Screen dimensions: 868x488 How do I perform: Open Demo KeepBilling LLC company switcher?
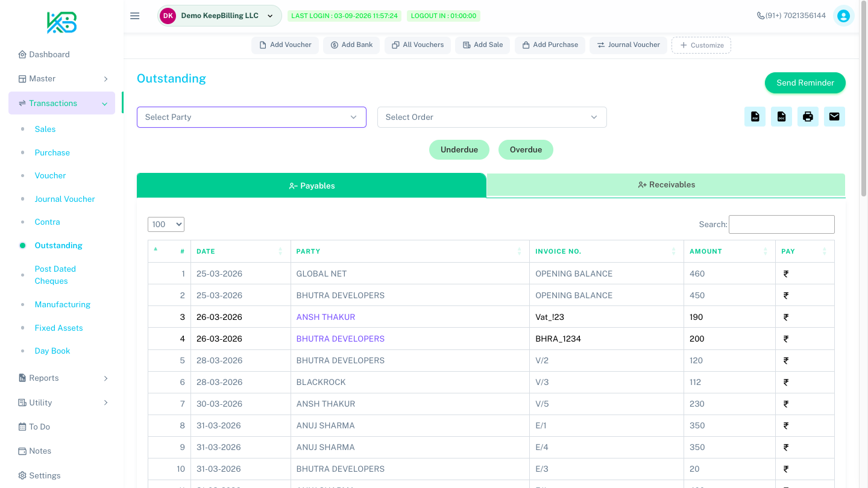[x=219, y=16]
